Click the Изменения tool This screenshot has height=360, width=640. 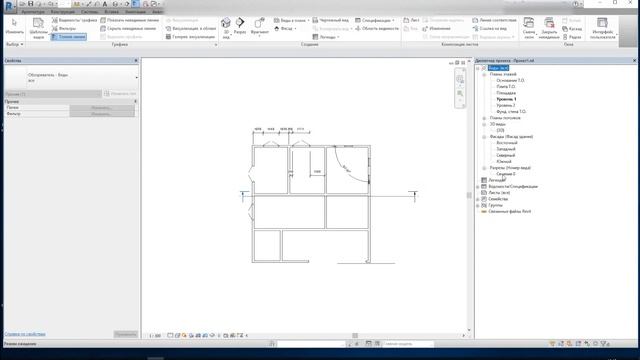pyautogui.click(x=436, y=29)
